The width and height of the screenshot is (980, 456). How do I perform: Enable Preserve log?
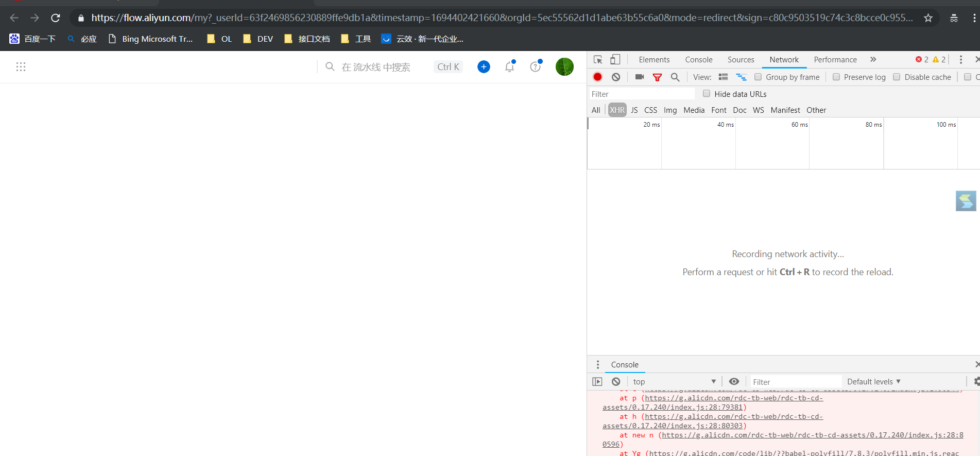tap(836, 77)
